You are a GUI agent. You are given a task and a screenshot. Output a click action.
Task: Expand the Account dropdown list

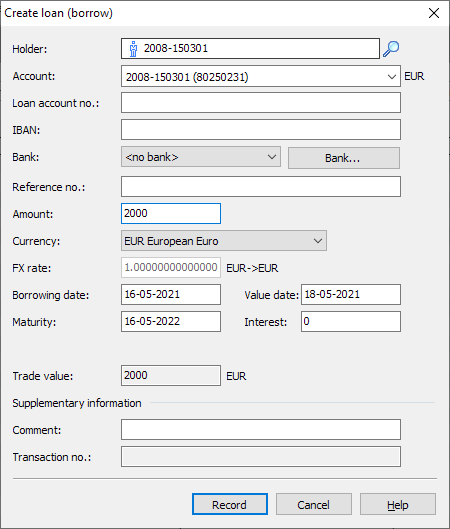pyautogui.click(x=391, y=77)
